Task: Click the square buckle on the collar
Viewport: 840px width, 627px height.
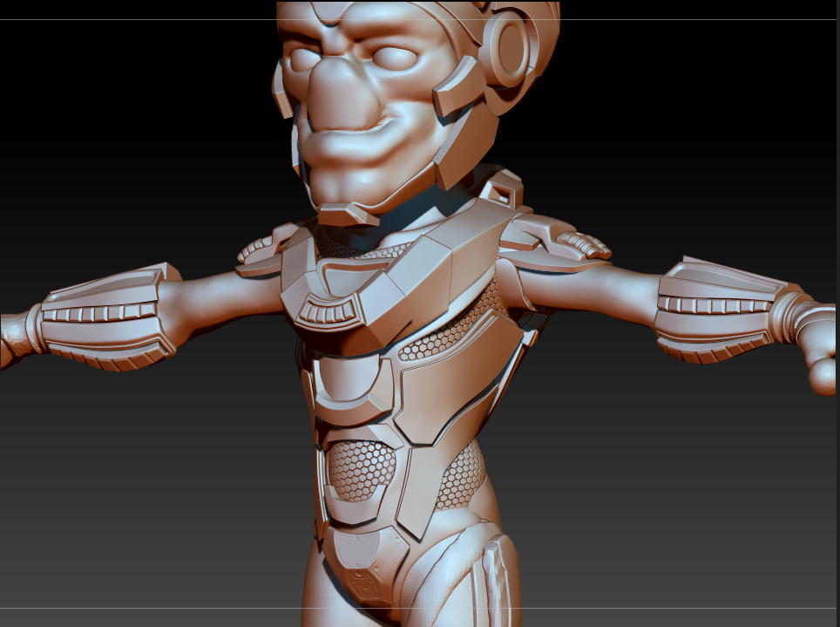Action: coord(502,189)
